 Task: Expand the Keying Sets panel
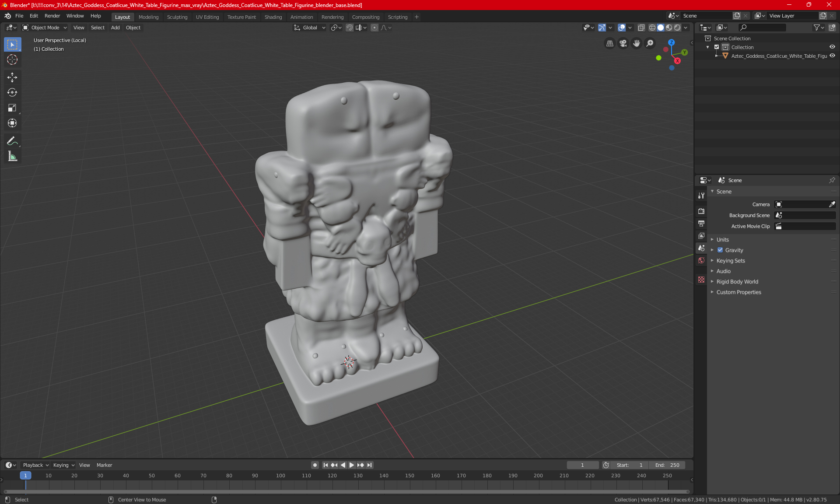coord(730,261)
